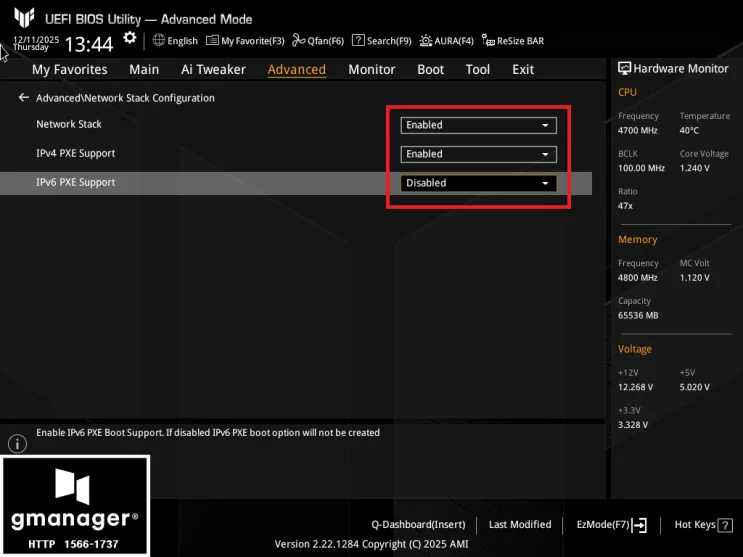Open Qfan(F6) fan control
This screenshot has height=557, width=743.
tap(318, 41)
